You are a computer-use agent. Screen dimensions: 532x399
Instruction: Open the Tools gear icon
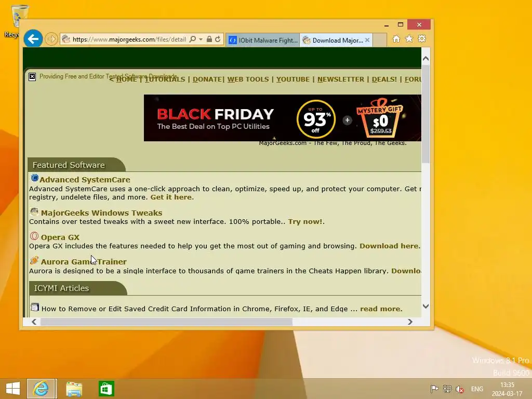pos(422,39)
